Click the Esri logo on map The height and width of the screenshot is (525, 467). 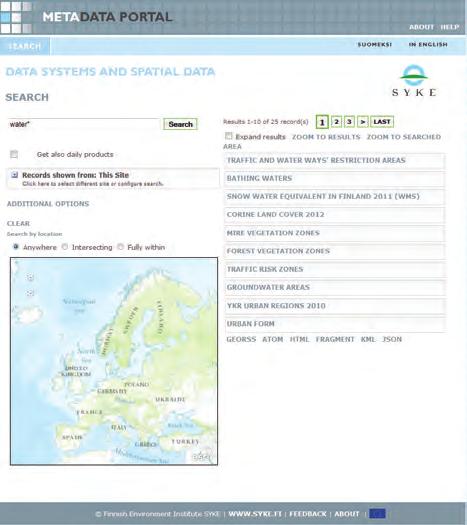pyautogui.click(x=202, y=457)
